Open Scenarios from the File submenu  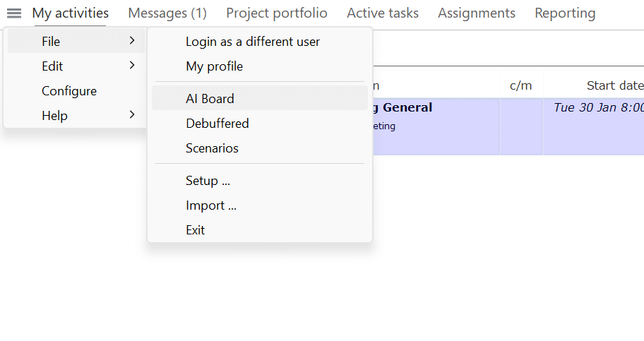(x=213, y=148)
